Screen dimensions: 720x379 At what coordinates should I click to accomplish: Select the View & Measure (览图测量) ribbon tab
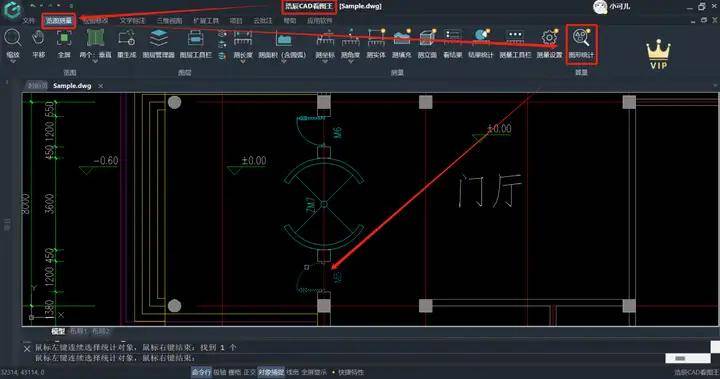pos(59,21)
